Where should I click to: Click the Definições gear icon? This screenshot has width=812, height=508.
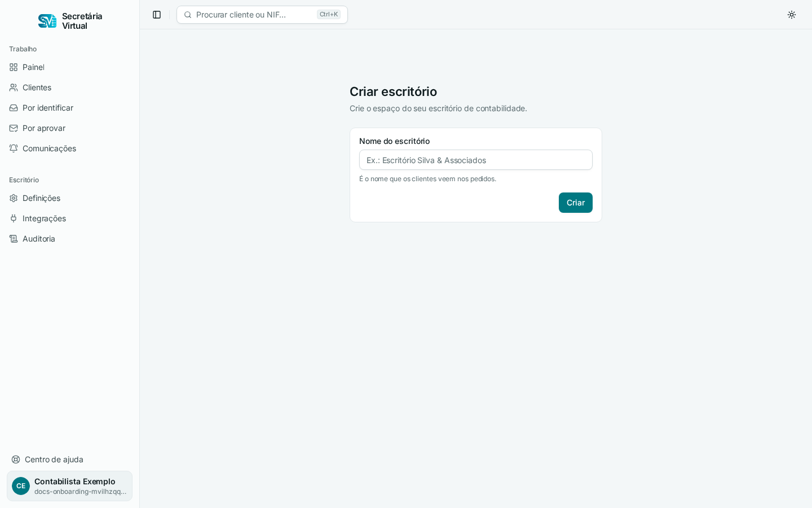pos(14,198)
